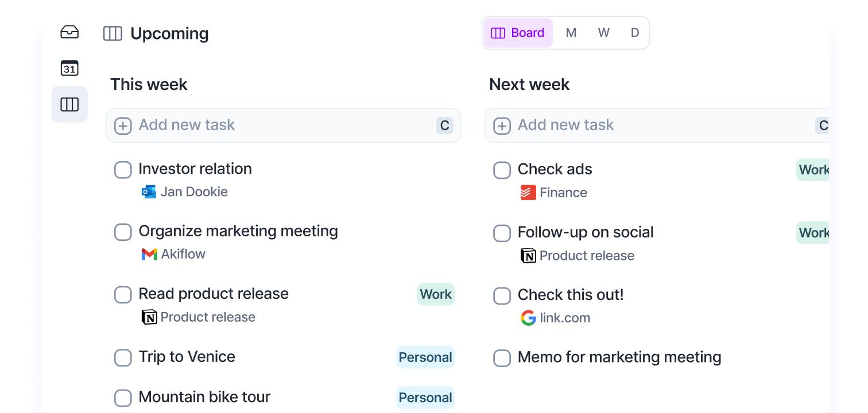Open the calendar 31 icon in the sidebar
Viewport: 868px width, 413px height.
pos(69,68)
